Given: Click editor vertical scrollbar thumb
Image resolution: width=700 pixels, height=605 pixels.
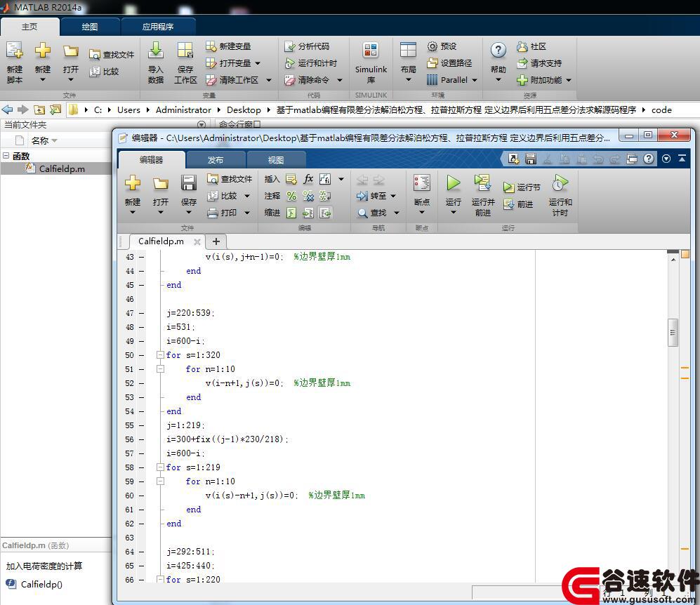Looking at the screenshot, I should pos(673,333).
